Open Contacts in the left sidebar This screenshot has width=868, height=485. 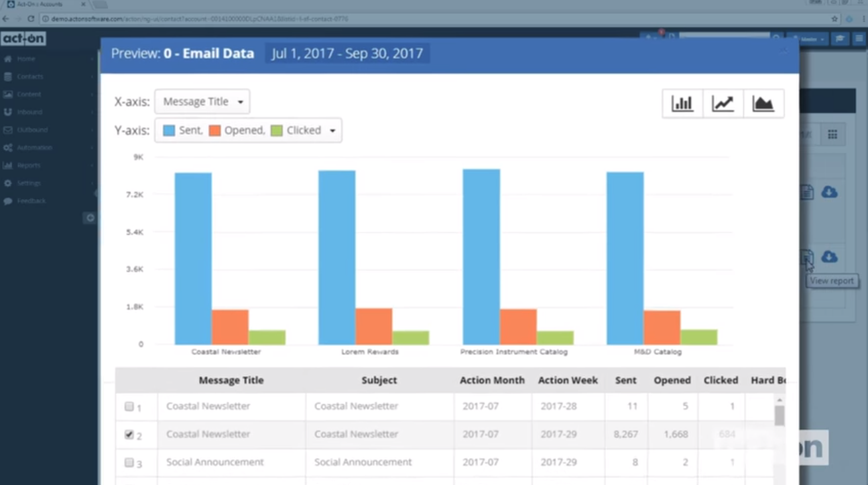click(29, 77)
